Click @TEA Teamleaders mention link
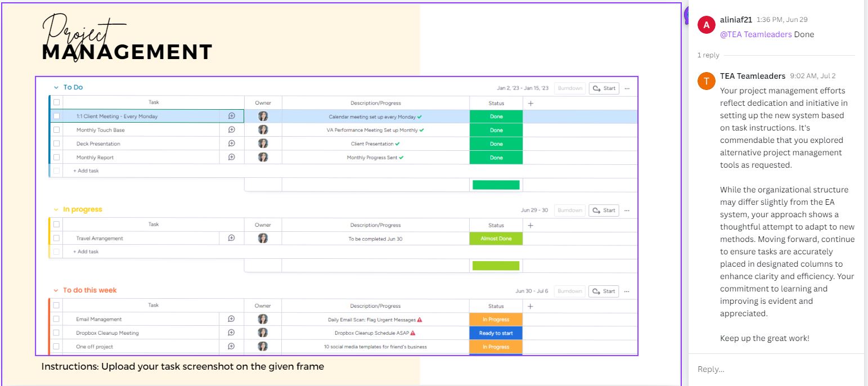Image resolution: width=868 pixels, height=386 pixels. pyautogui.click(x=755, y=34)
